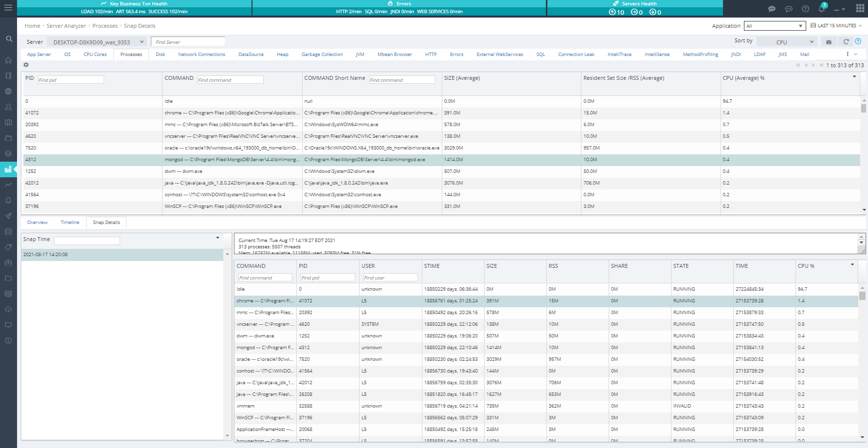Open the globe icon in sidebar
Viewport: 868px width, 448px height.
tap(8, 92)
